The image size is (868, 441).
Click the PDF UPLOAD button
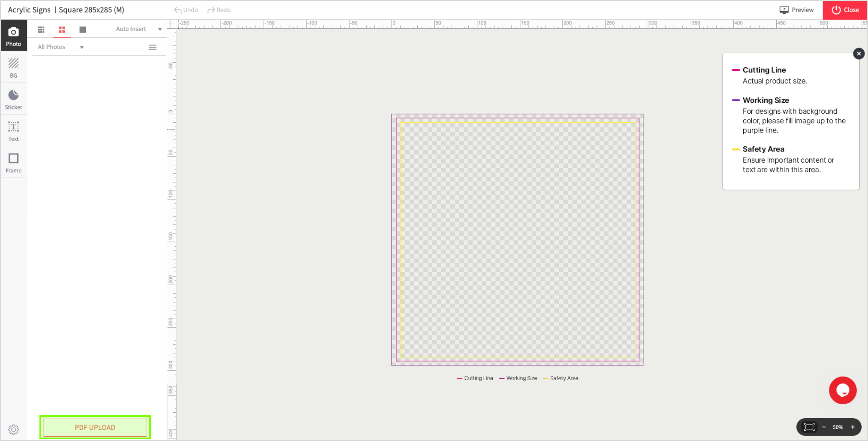tap(95, 427)
